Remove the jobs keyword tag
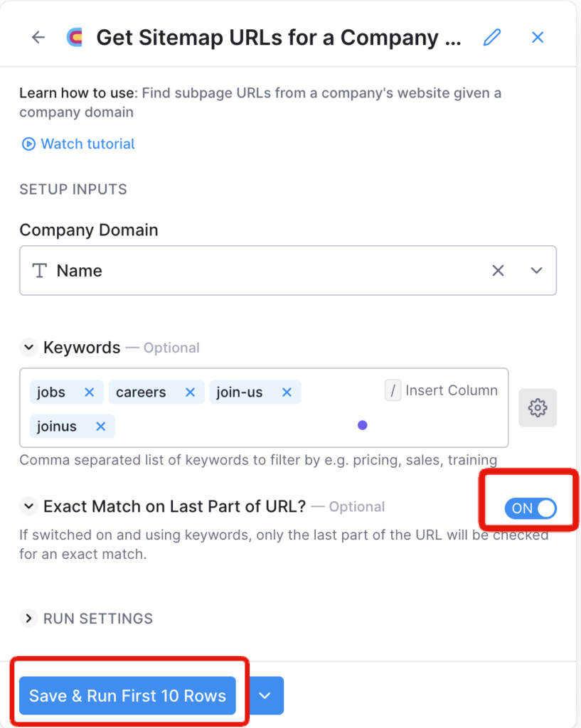Viewport: 581px width, 728px height. coord(89,392)
